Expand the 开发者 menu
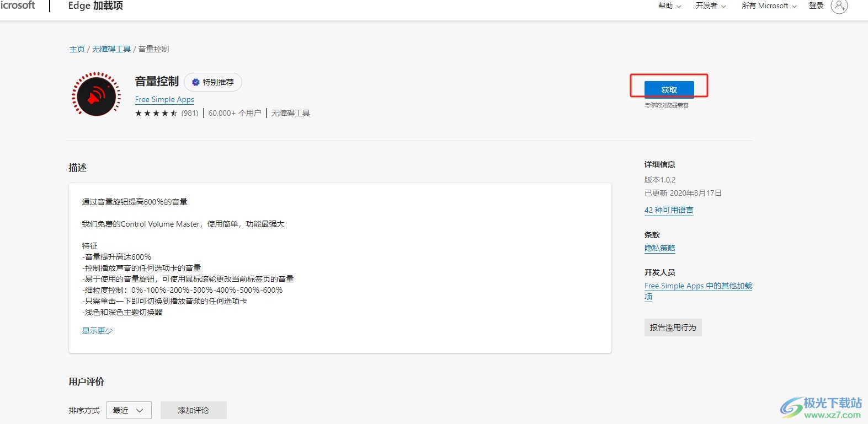 coord(711,6)
